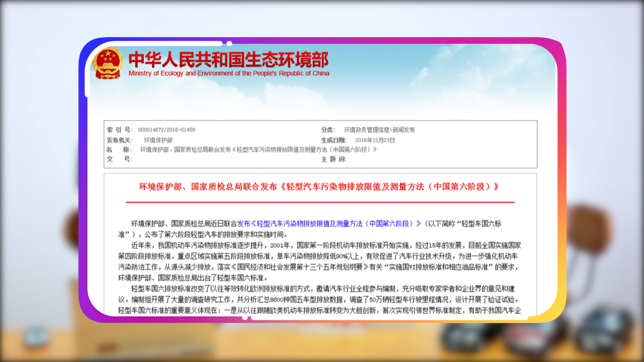Click the 索引号 label
This screenshot has width=644, height=362.
tap(119, 130)
